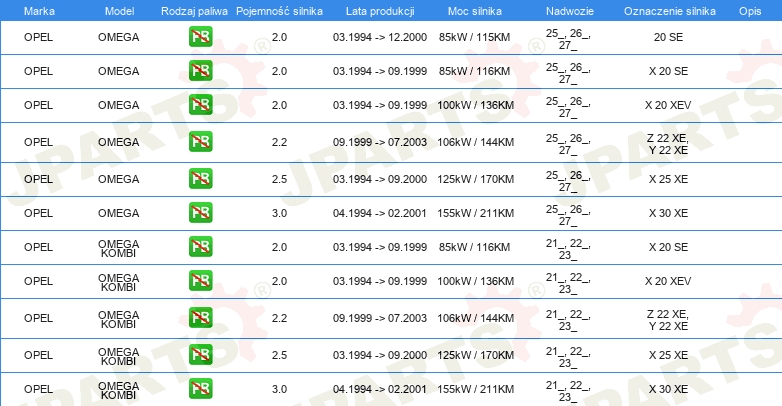The width and height of the screenshot is (782, 406).
Task: Click the 3.0 engine capacity in the Omega sedan row
Action: click(279, 213)
